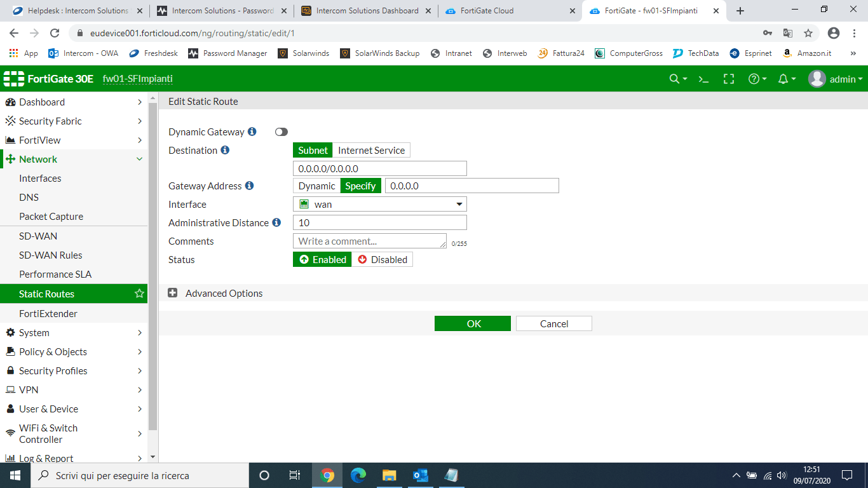This screenshot has height=488, width=868.
Task: Open the admin user menu
Action: (x=836, y=79)
